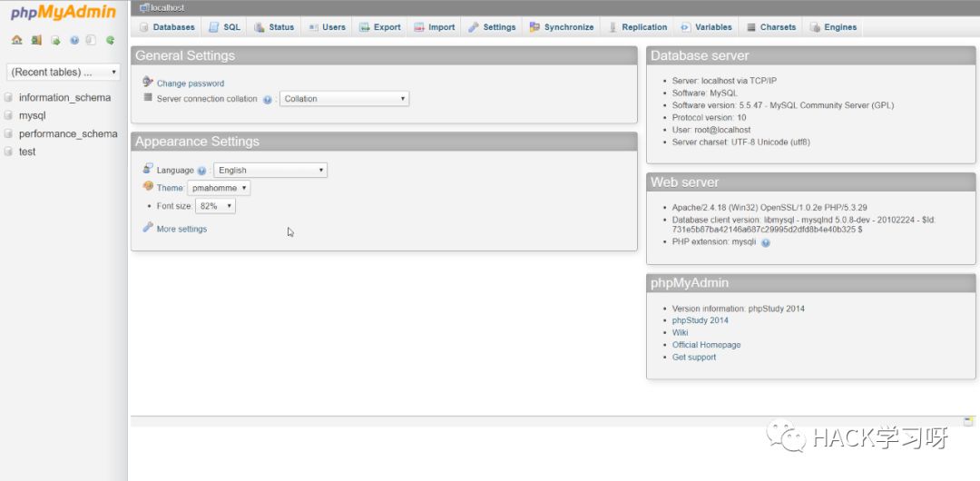The height and width of the screenshot is (481, 980).
Task: Click the small window icon at bottom right
Action: [x=968, y=422]
